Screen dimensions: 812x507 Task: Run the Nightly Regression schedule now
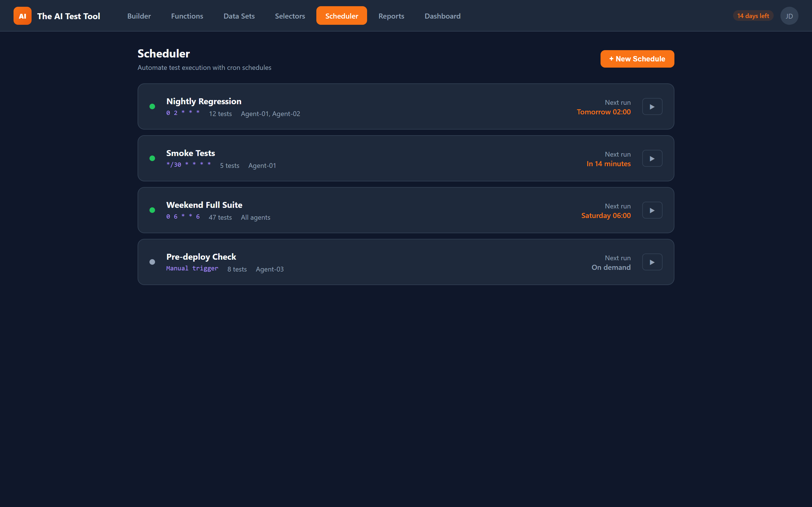[652, 107]
